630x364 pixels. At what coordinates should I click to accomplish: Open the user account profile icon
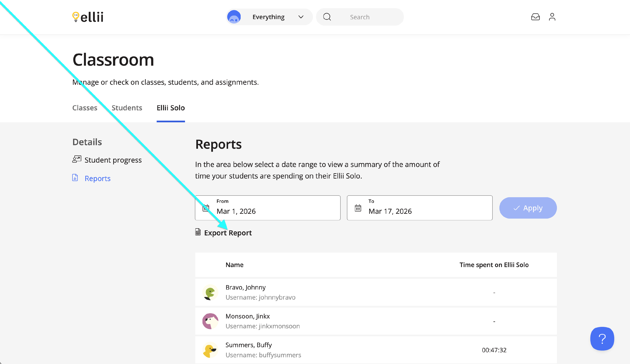(x=552, y=17)
